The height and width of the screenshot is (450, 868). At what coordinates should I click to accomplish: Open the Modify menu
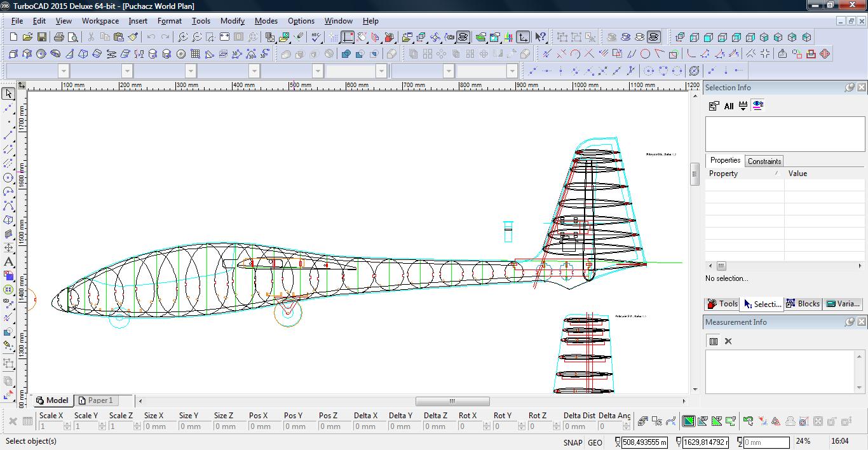(232, 21)
